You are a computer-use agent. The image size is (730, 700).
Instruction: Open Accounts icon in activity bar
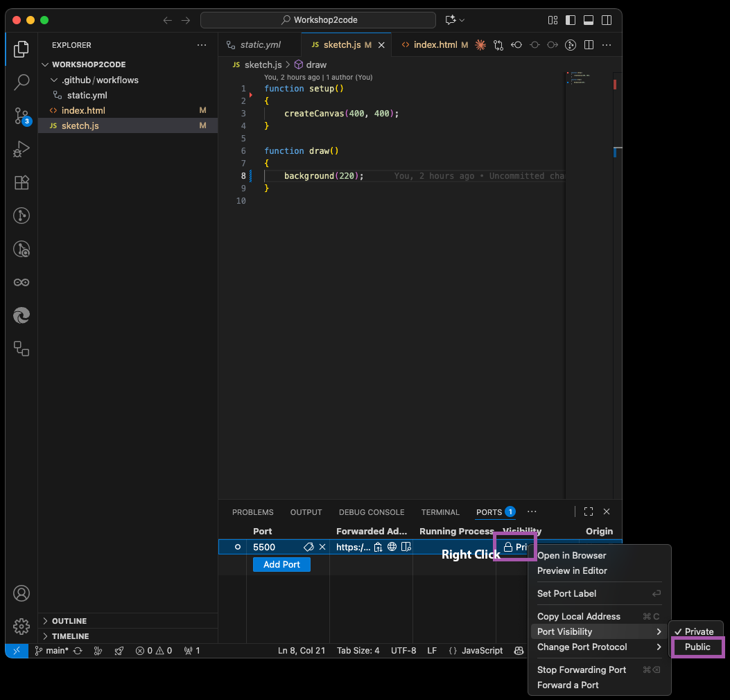(21, 593)
